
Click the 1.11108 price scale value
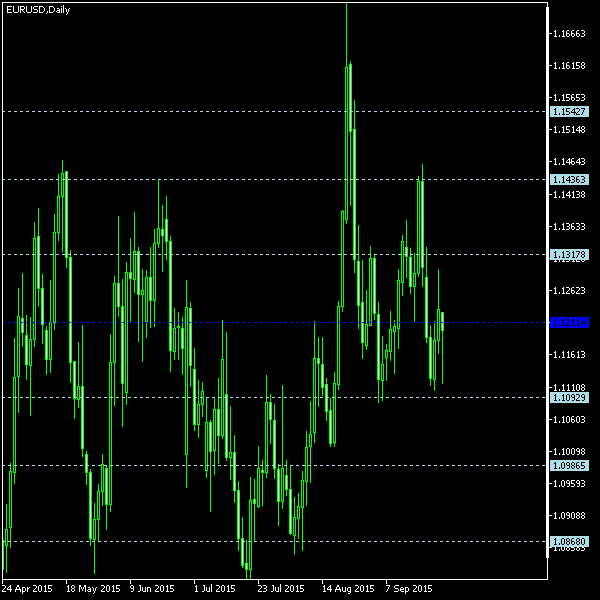tap(569, 388)
